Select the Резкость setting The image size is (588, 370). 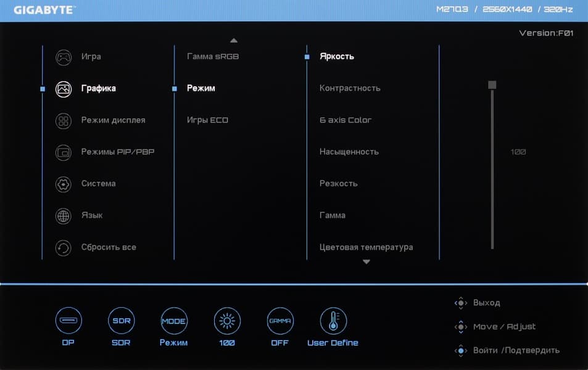tap(339, 184)
